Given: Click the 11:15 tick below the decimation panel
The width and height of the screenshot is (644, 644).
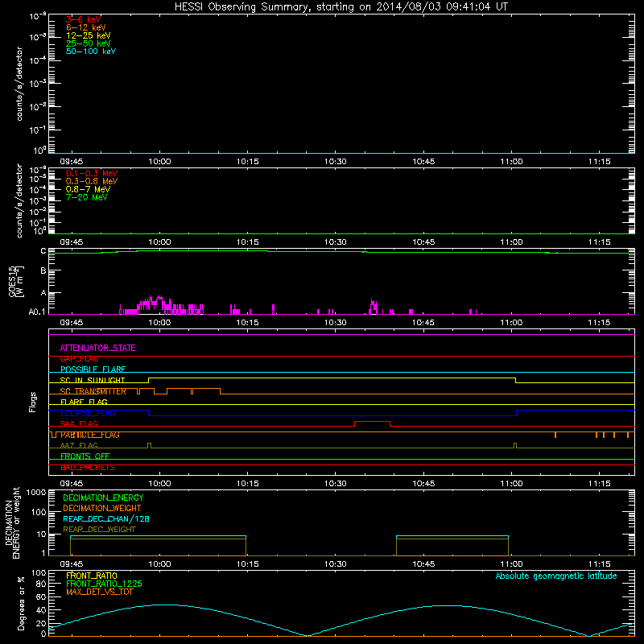Looking at the screenshot, I should pos(599,564).
